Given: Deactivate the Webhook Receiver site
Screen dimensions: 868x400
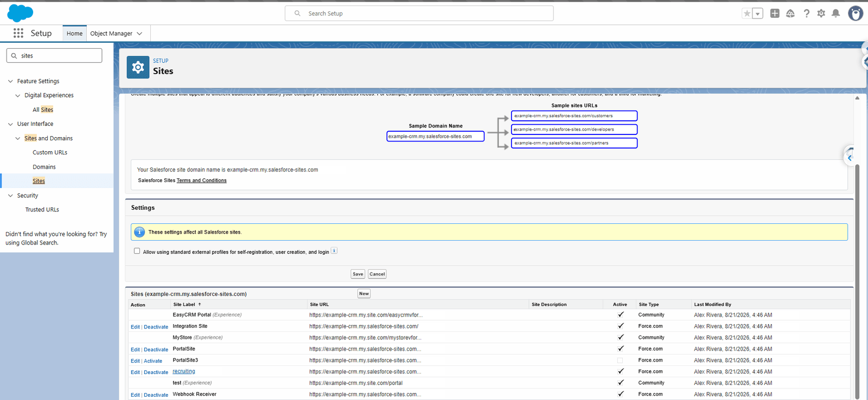Looking at the screenshot, I should (x=156, y=395).
